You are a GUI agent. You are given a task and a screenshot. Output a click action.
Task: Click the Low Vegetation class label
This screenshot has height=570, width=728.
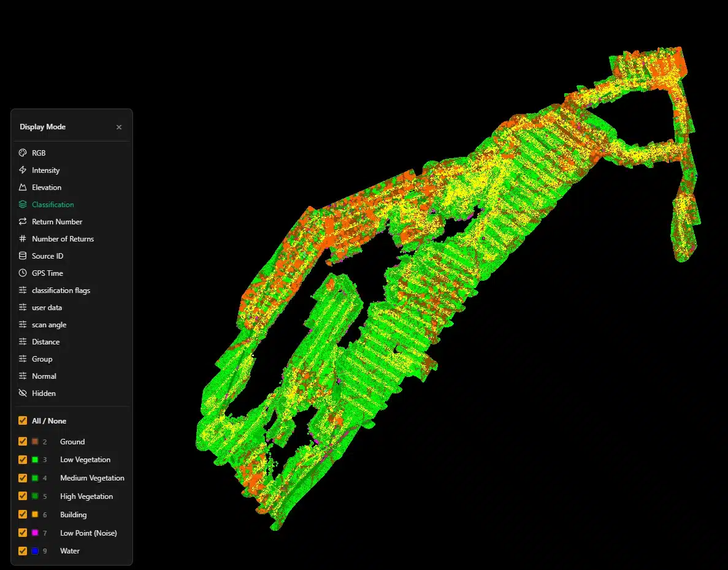pos(85,460)
